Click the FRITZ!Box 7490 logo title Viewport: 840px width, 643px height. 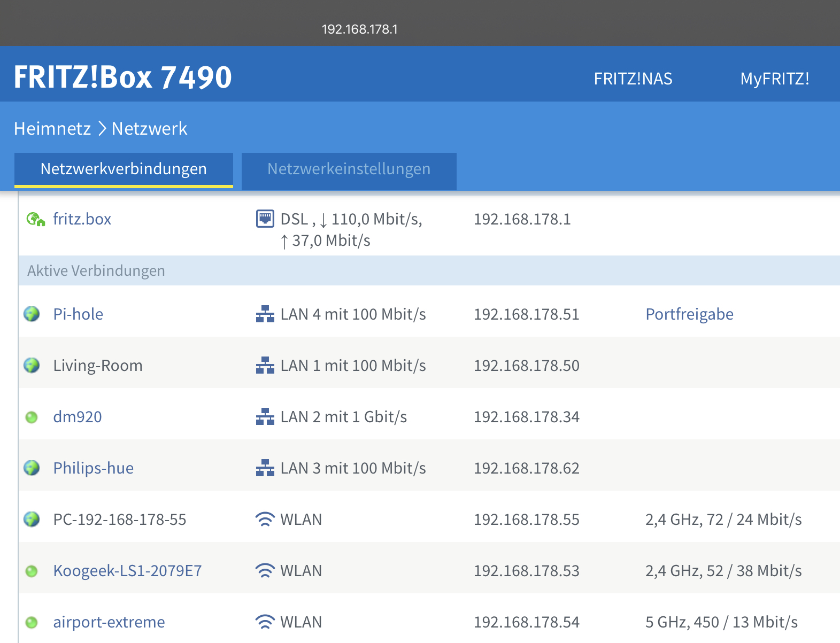click(123, 78)
